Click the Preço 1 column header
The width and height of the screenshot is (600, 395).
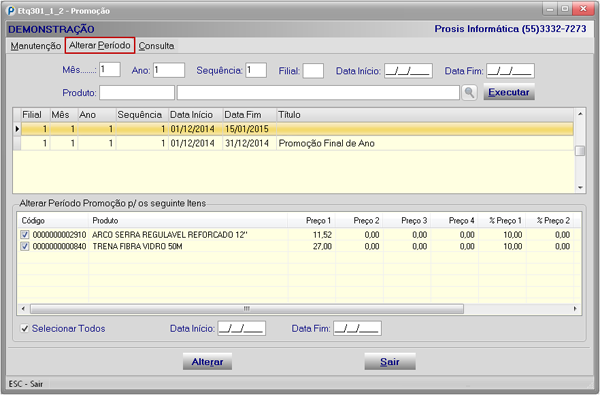(311, 221)
